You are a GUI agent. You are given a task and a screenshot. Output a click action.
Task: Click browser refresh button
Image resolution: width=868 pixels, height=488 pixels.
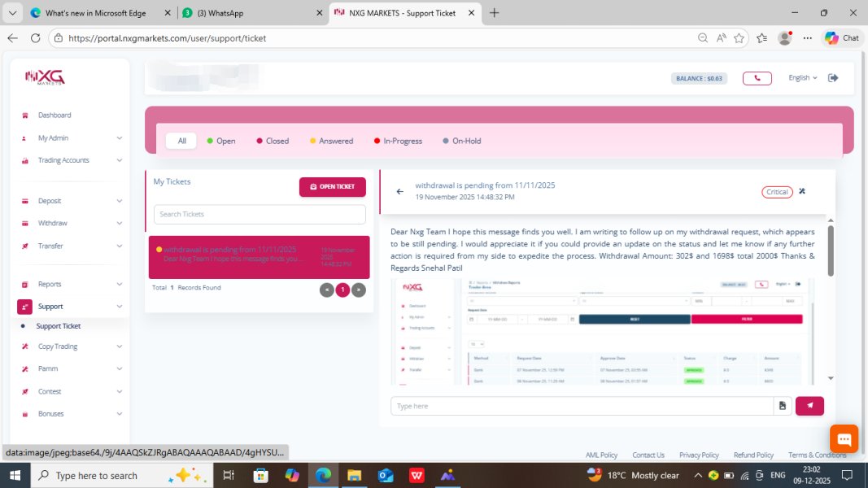click(x=36, y=38)
